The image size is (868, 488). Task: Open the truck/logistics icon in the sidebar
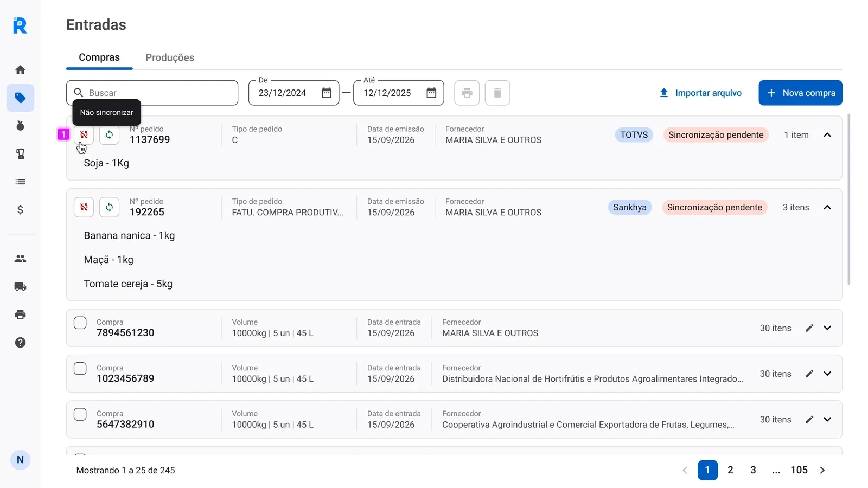(20, 286)
